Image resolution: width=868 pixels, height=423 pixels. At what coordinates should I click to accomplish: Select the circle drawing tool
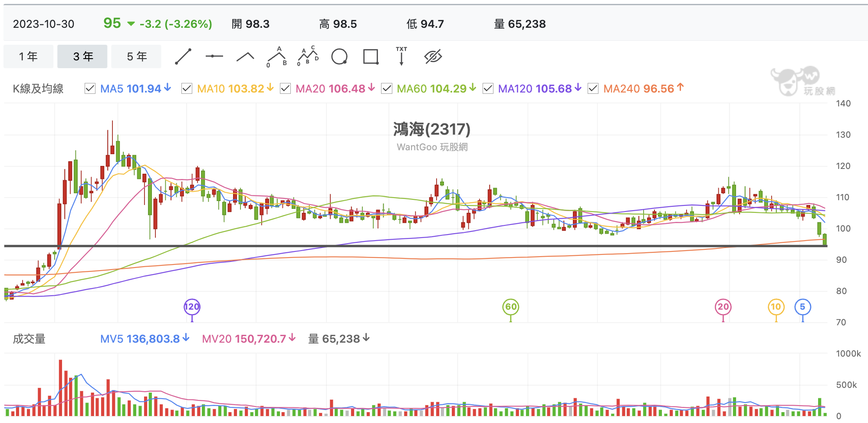point(339,56)
